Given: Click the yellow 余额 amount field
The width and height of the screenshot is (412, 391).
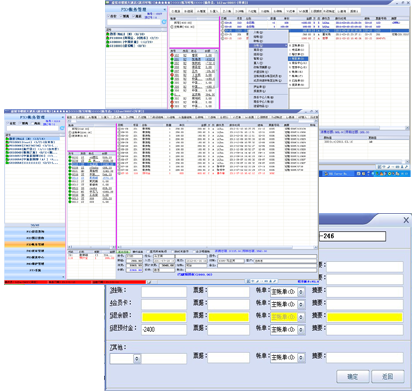Looking at the screenshot, I should point(164,317).
